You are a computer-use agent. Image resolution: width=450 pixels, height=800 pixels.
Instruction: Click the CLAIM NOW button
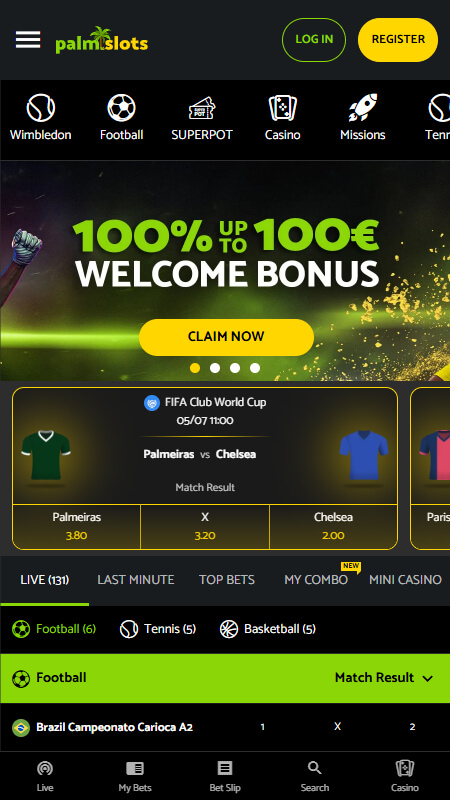(226, 337)
